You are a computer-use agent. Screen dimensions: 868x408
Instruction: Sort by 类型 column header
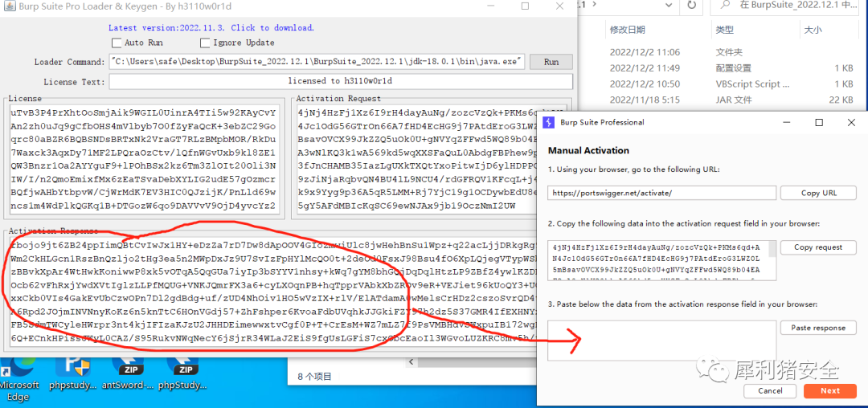(x=725, y=30)
